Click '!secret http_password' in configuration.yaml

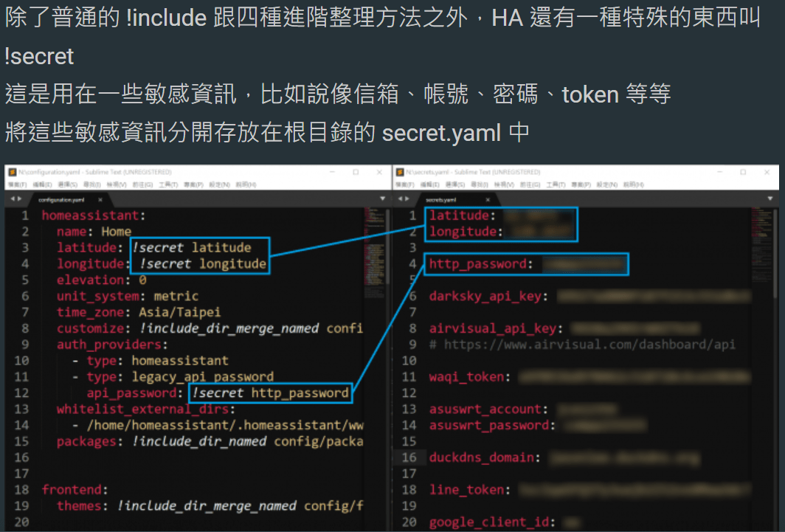tap(271, 393)
